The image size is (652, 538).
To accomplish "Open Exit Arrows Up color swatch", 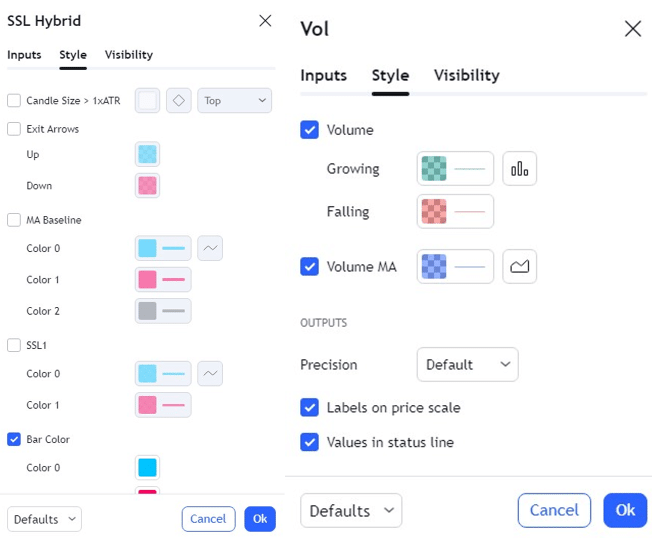I will click(x=147, y=154).
